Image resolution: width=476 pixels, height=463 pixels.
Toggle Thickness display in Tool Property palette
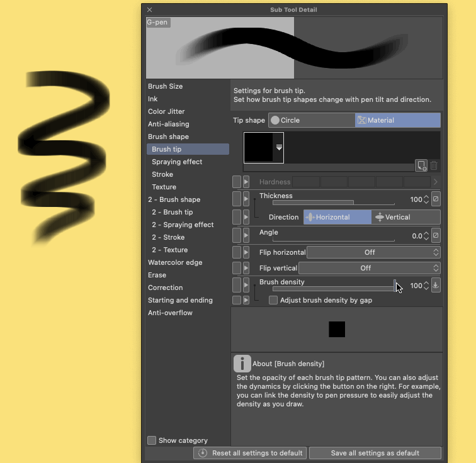(x=237, y=199)
